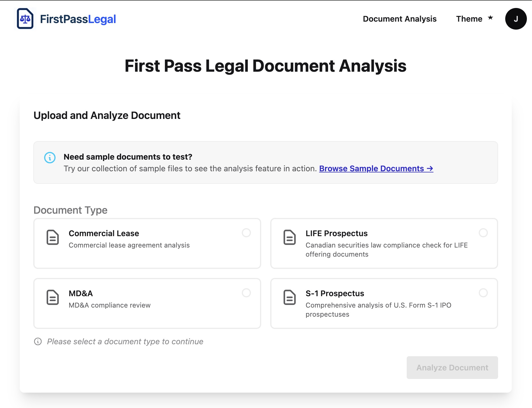
Task: Choose the S-1 Prospectus radio button
Action: [483, 293]
